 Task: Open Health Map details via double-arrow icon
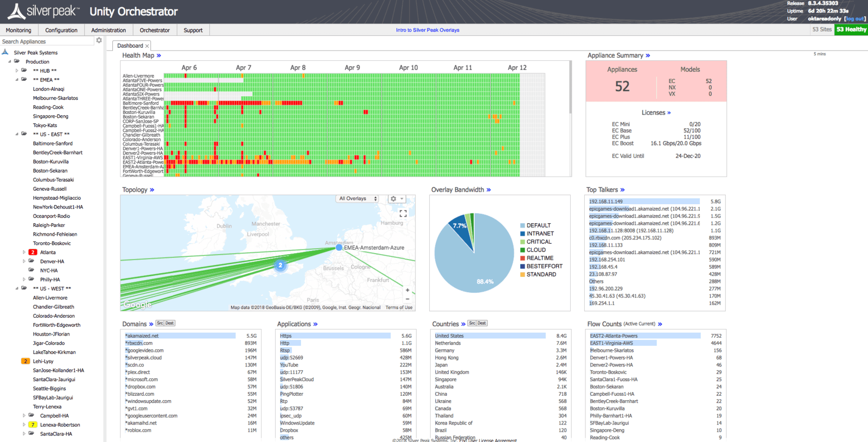(x=159, y=55)
